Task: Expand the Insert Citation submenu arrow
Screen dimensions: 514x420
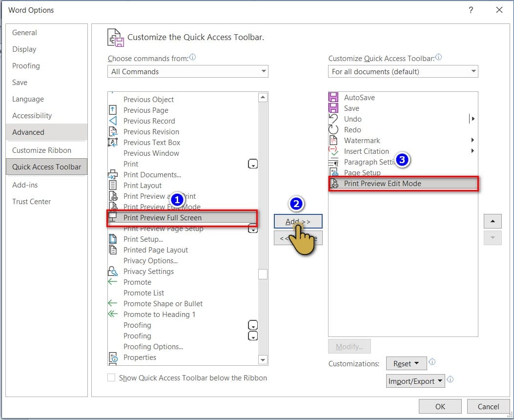Action: tap(473, 151)
